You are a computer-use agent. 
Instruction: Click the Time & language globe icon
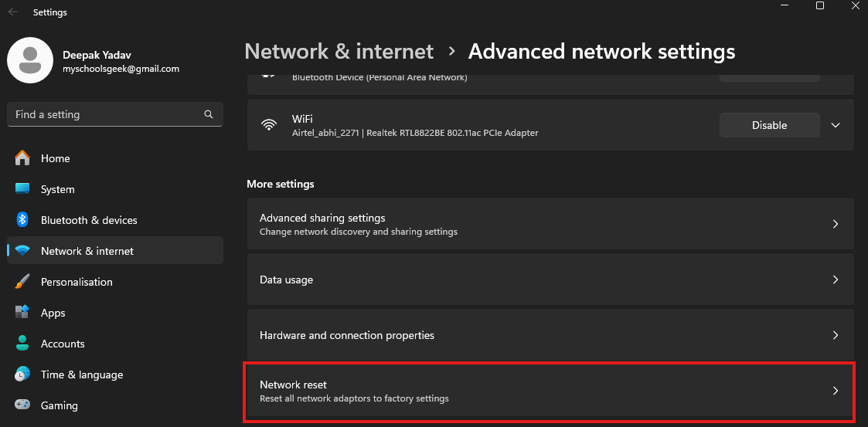click(x=22, y=374)
